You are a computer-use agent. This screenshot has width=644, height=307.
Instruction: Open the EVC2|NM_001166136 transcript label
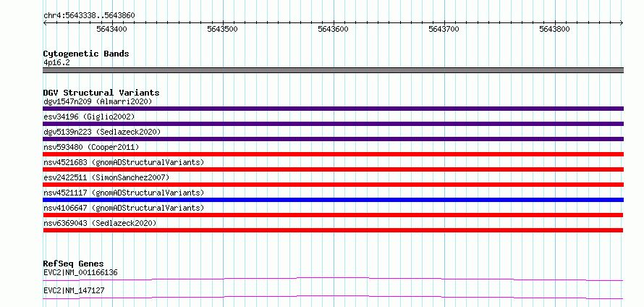[81, 272]
